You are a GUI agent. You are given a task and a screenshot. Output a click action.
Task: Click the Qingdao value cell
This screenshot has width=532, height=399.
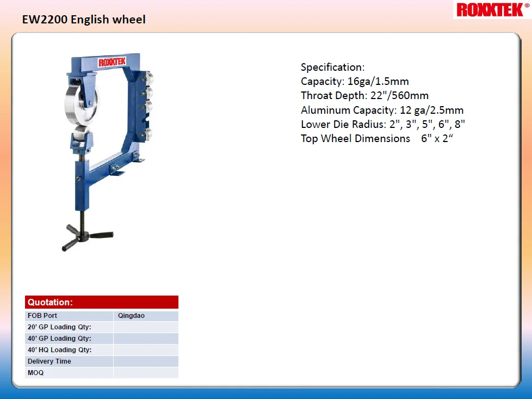point(146,316)
